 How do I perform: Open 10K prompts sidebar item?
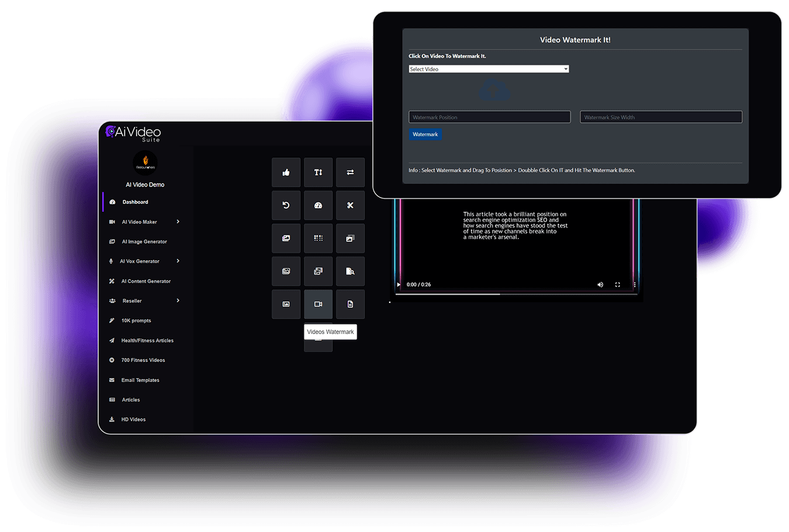(x=136, y=320)
